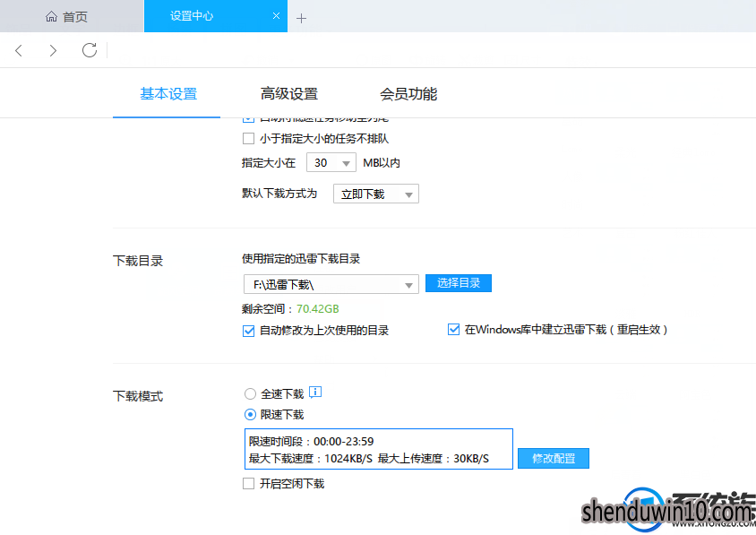Click info icon next to 全速下载
This screenshot has height=535, width=756.
tap(315, 393)
